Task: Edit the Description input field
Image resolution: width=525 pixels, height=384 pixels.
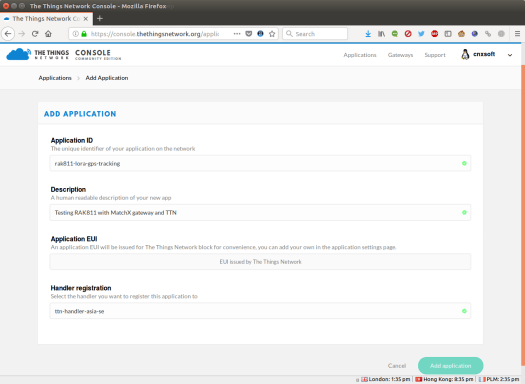Action: (x=260, y=213)
